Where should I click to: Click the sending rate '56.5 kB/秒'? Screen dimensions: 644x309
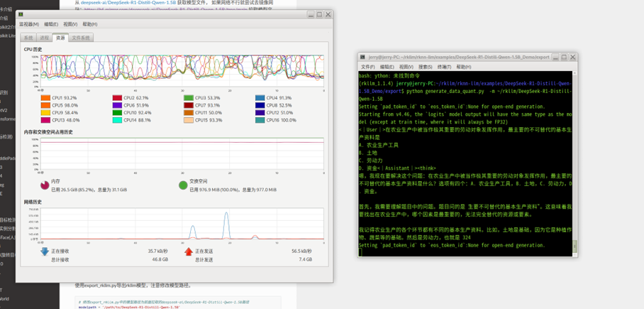[301, 251]
